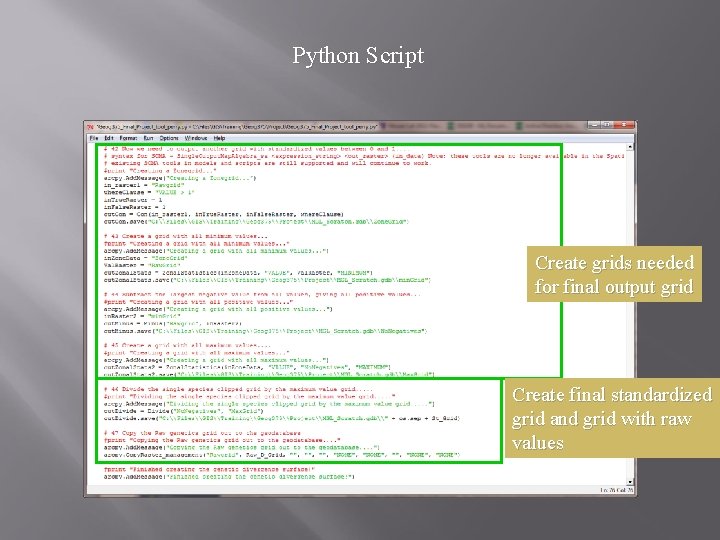Screen dimensions: 720x540
Task: Click the IDLE Tk icon in the title bar
Action: 91,126
